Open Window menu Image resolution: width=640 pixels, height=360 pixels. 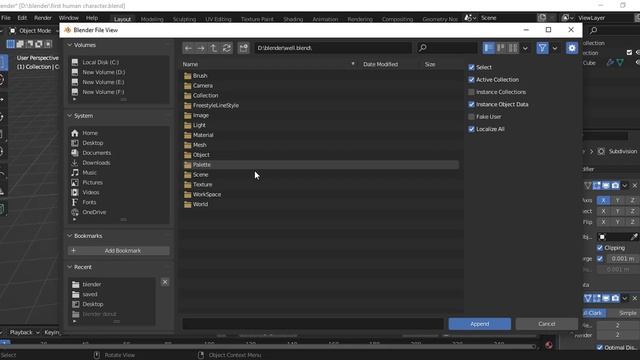pos(69,18)
